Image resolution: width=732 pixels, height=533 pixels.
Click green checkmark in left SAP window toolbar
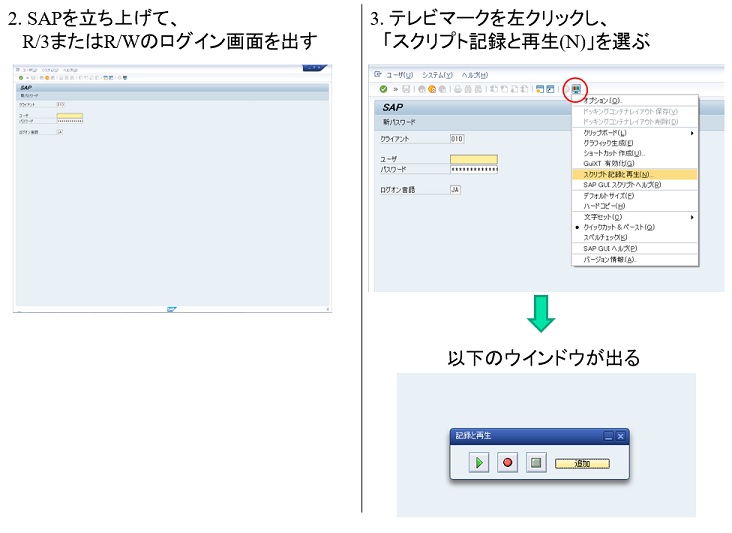(21, 78)
